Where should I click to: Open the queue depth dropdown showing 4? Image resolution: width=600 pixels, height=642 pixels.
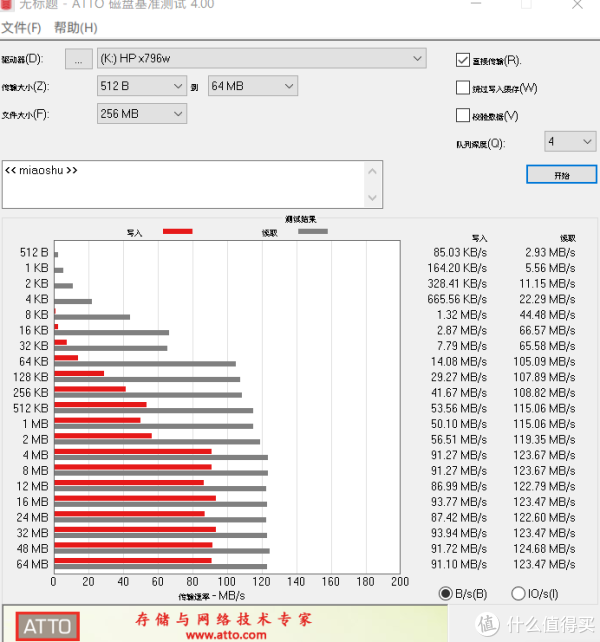pos(570,142)
